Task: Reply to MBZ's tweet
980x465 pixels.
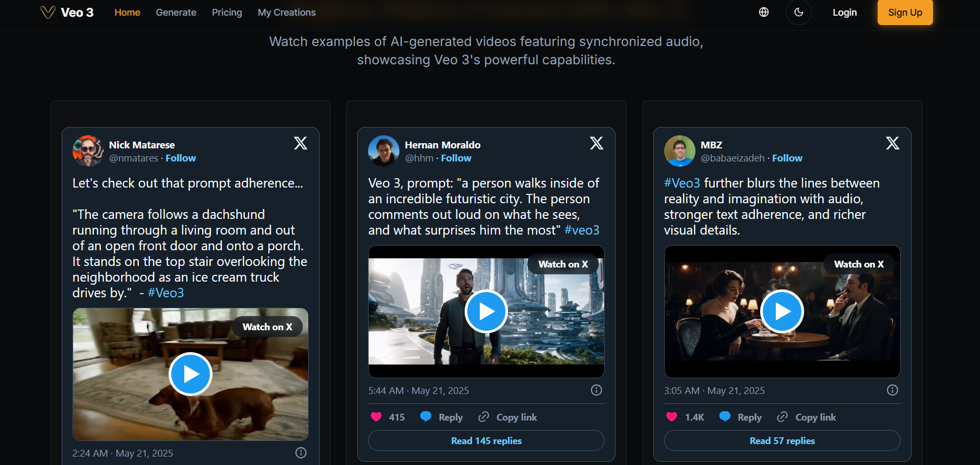Action: point(740,417)
